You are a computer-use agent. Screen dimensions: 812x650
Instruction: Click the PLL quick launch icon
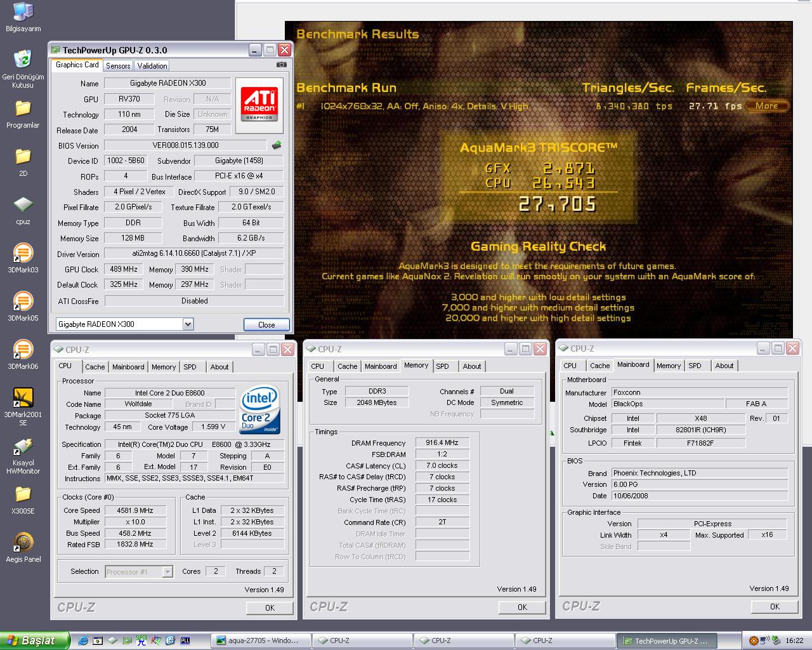pos(185,640)
